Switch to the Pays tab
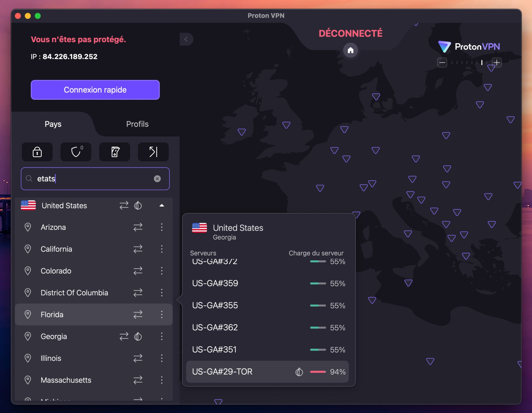The image size is (532, 413). pyautogui.click(x=53, y=124)
